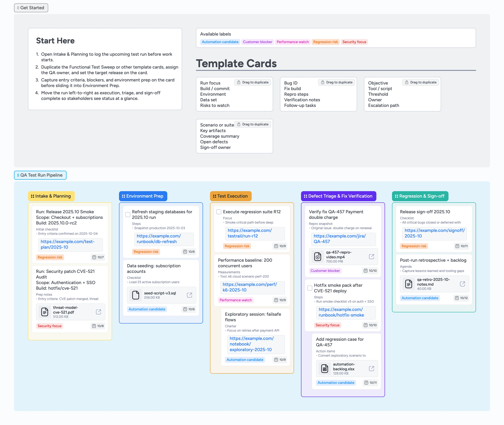Tick the Refresh staging databases checkbox
The height and width of the screenshot is (425, 504).
[128, 214]
